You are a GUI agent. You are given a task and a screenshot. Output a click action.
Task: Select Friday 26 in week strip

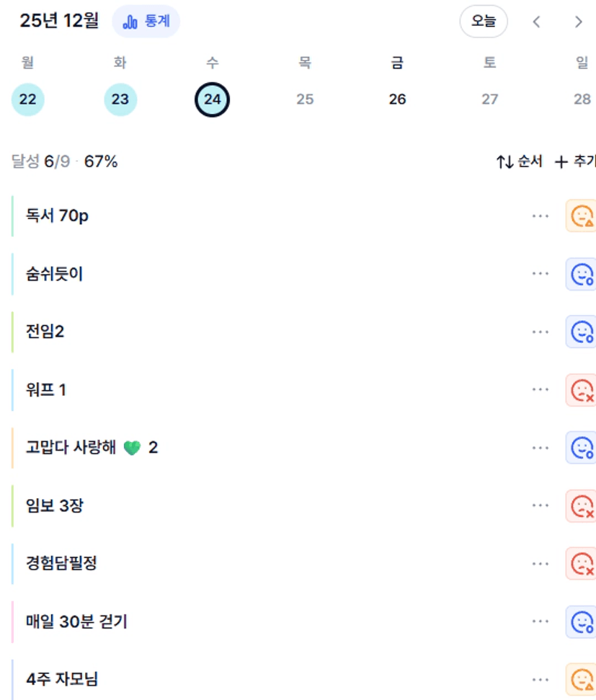tap(397, 99)
